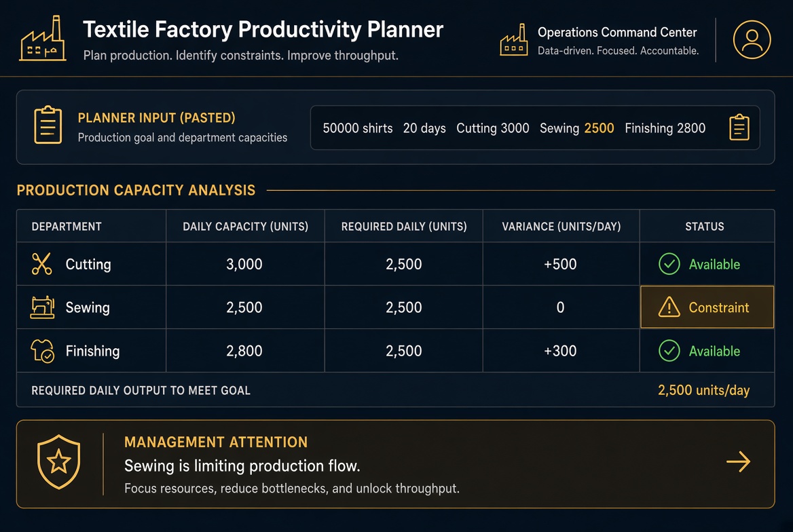Screen dimensions: 793x532
Task: Click the 50000 shirts input entry
Action: click(x=358, y=128)
